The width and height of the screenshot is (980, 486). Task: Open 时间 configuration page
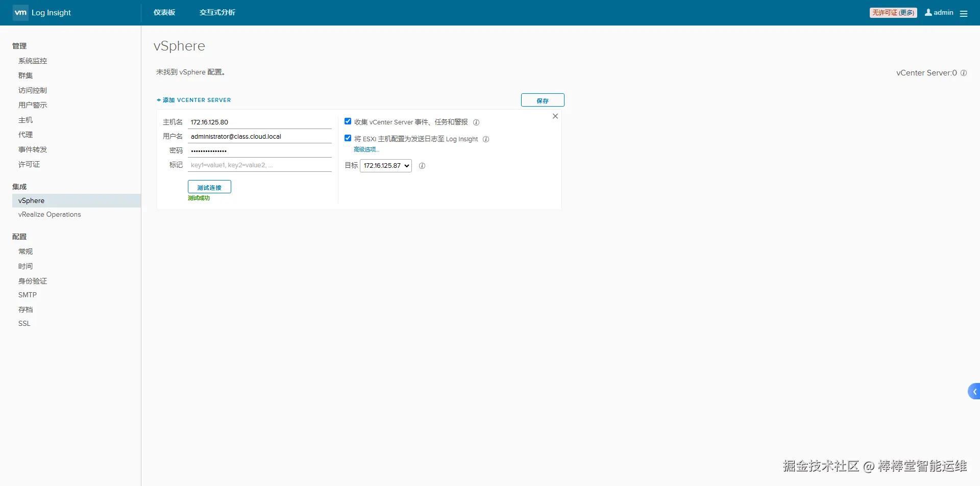click(x=26, y=266)
